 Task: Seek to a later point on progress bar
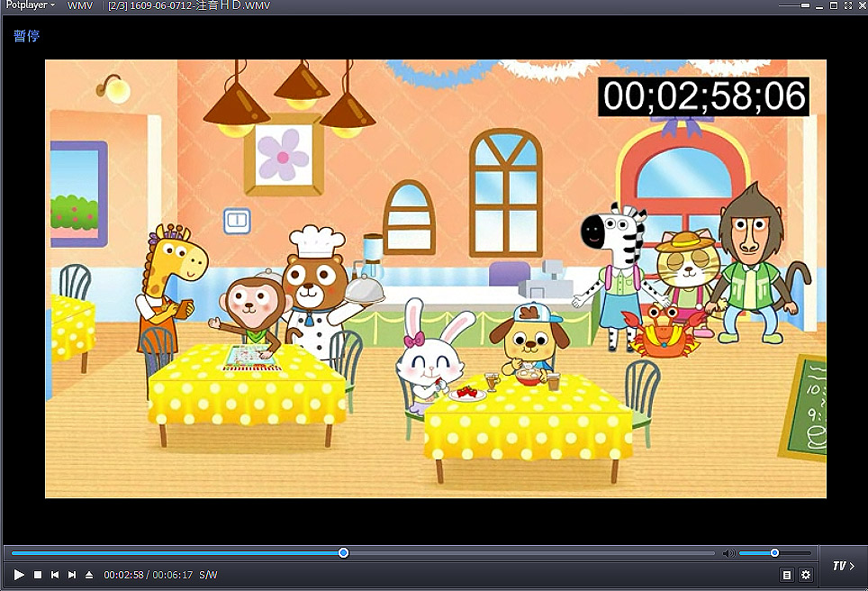(x=531, y=553)
